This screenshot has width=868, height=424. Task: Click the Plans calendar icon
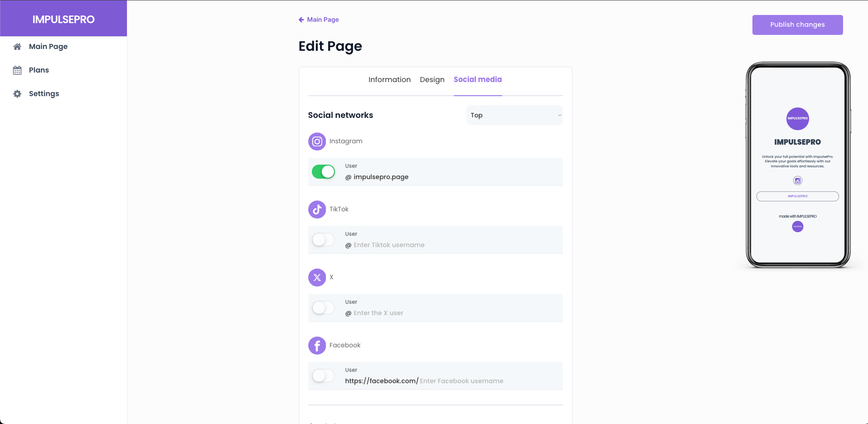[17, 70]
